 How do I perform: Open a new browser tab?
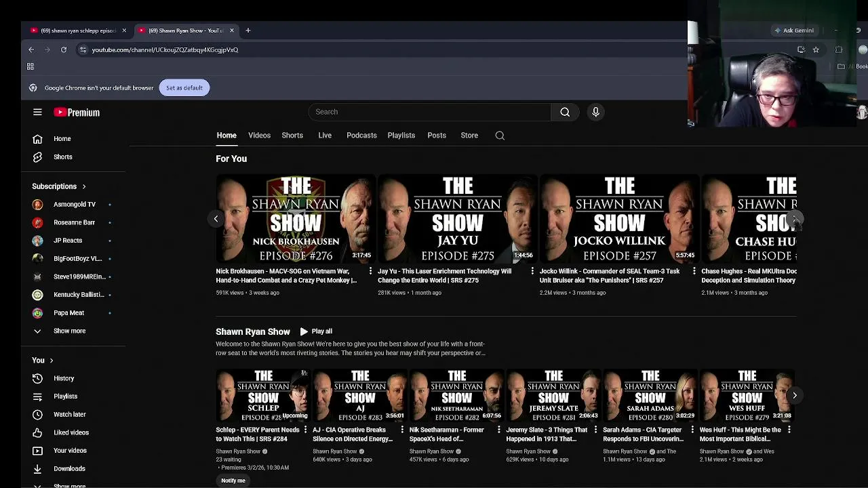[x=248, y=30]
